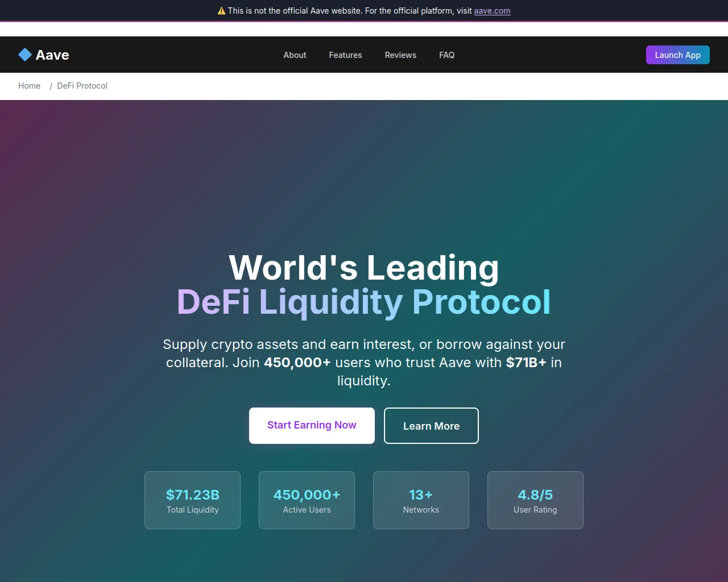Follow the aave.com link in the banner
This screenshot has width=728, height=582.
pyautogui.click(x=492, y=11)
